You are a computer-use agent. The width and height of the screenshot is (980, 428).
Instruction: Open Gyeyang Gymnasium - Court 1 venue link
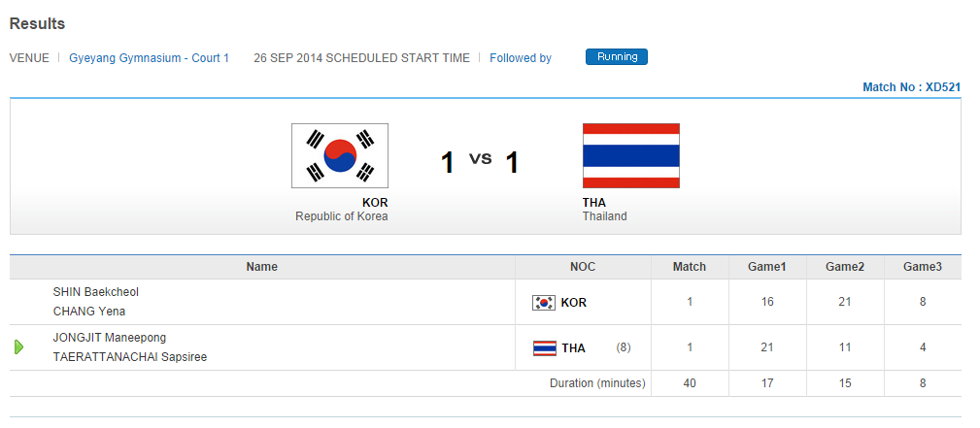pyautogui.click(x=149, y=58)
